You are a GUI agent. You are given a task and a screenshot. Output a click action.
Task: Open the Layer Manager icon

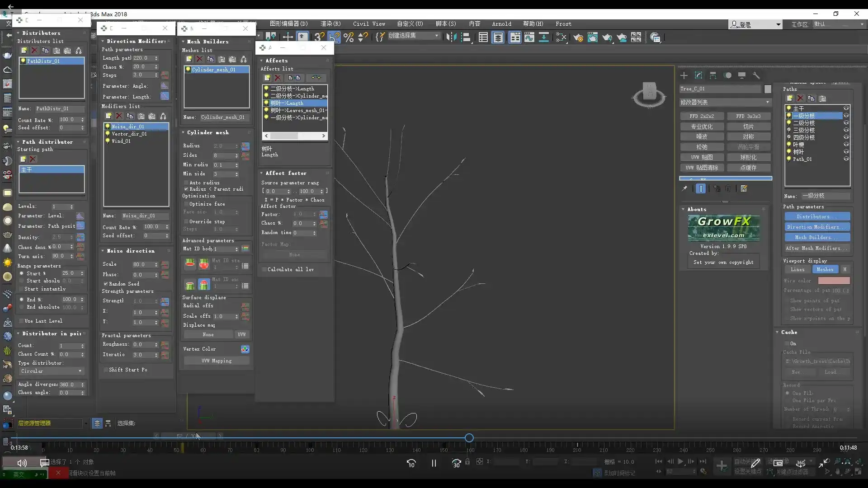pos(498,38)
